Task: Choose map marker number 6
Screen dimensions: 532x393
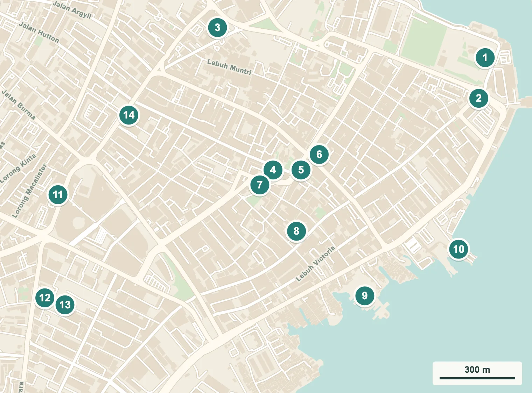Action: (319, 154)
